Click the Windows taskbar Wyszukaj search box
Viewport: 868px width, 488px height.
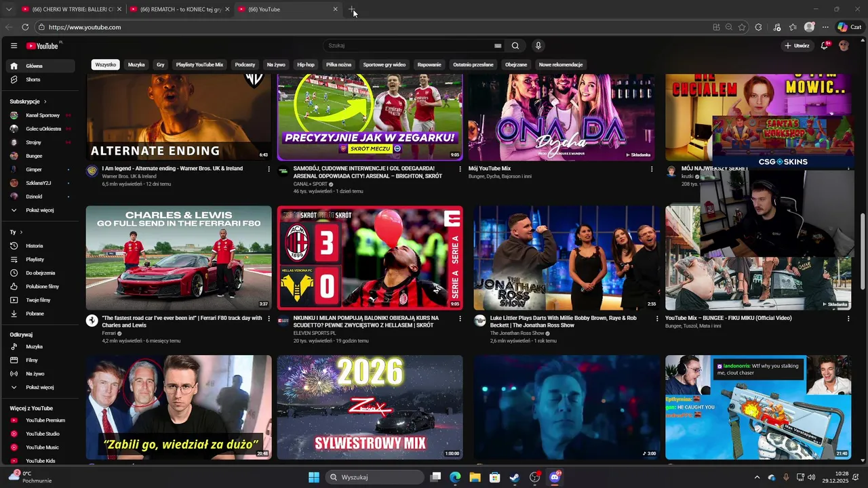pyautogui.click(x=374, y=477)
